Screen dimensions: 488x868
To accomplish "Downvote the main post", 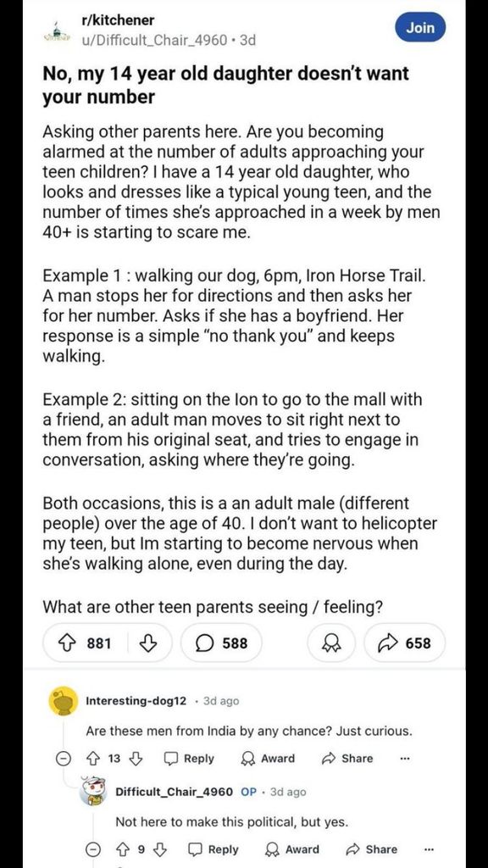I will coord(148,643).
